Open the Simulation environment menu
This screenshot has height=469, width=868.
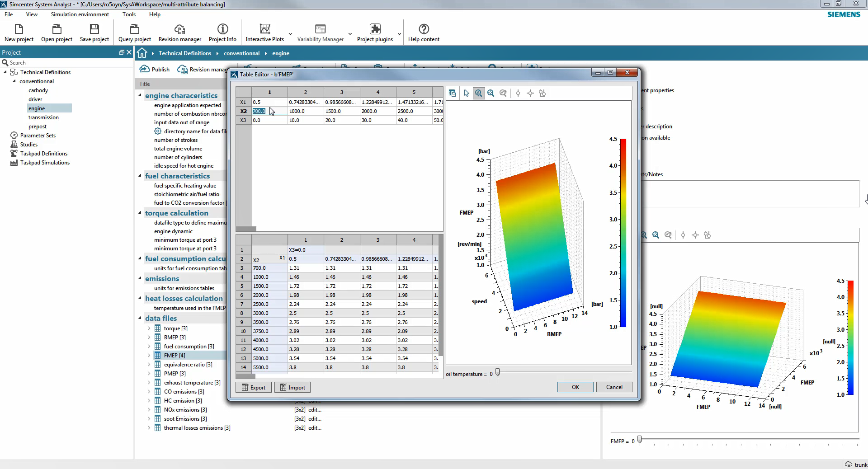click(80, 14)
